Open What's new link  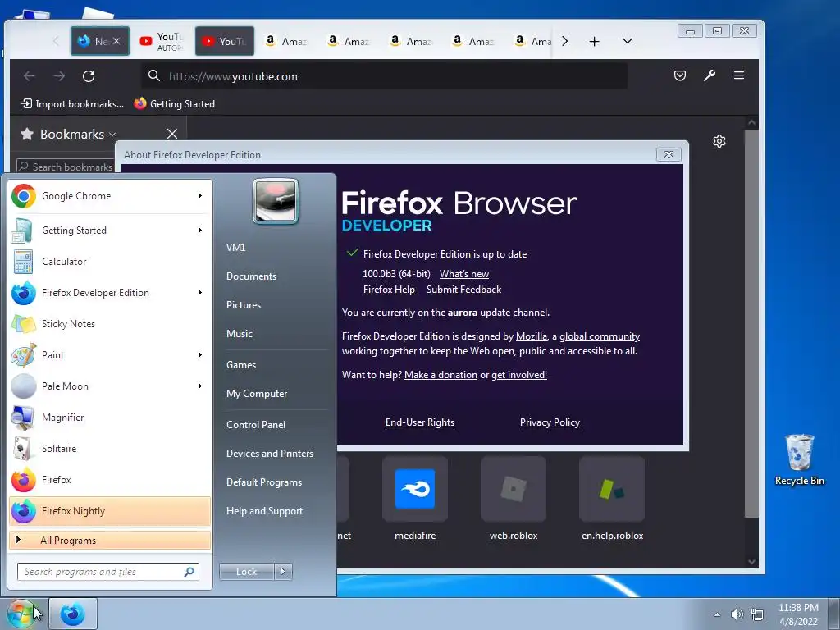coord(464,274)
